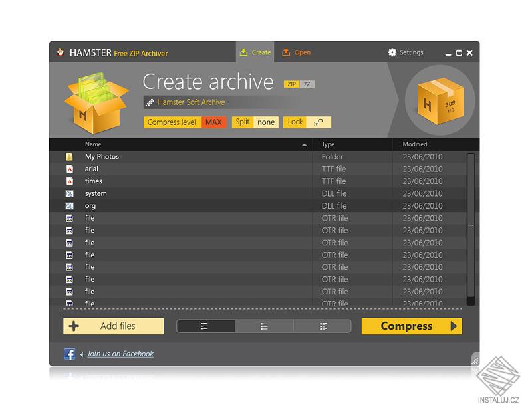The width and height of the screenshot is (532, 418).
Task: Click the plus icon on Add files
Action: [74, 326]
